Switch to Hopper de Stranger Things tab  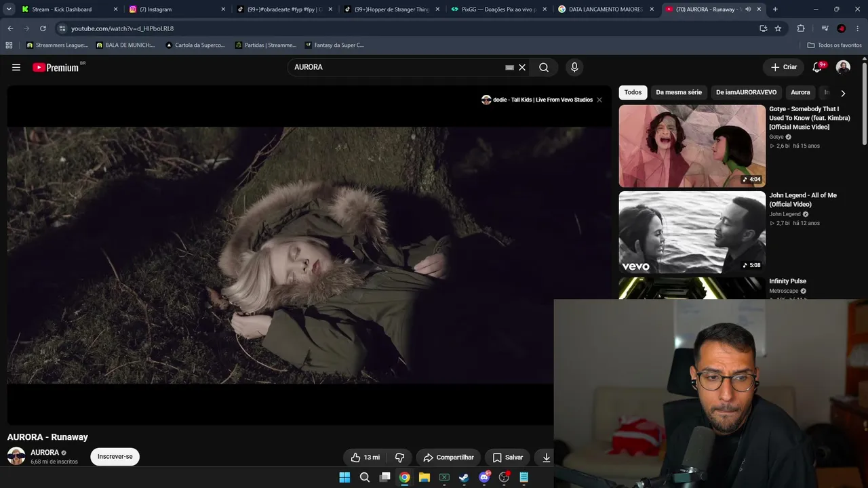[x=392, y=9]
